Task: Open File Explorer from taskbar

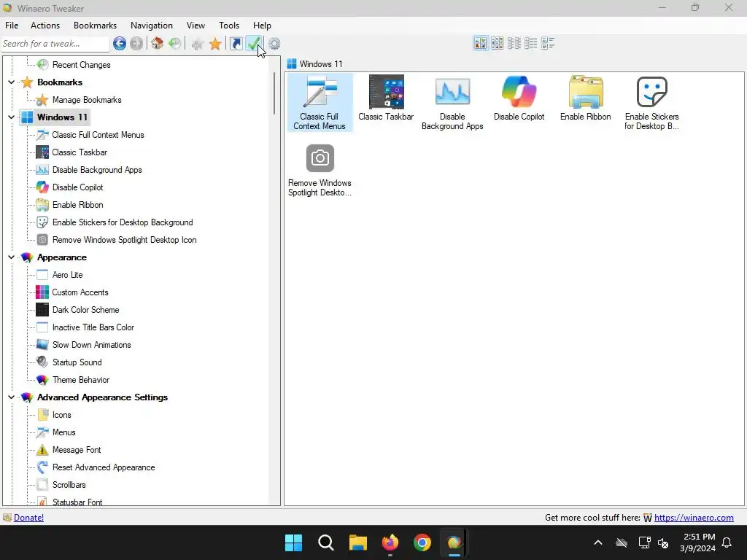Action: [x=357, y=542]
